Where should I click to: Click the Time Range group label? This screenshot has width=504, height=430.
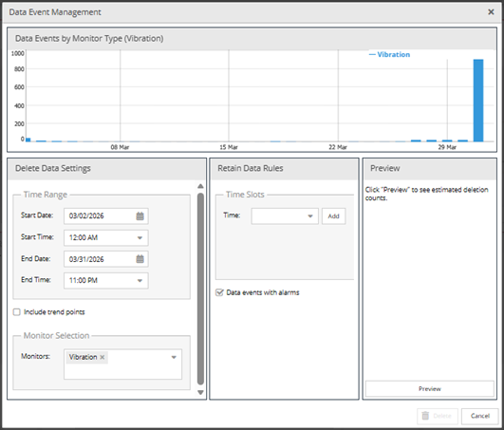(x=46, y=195)
